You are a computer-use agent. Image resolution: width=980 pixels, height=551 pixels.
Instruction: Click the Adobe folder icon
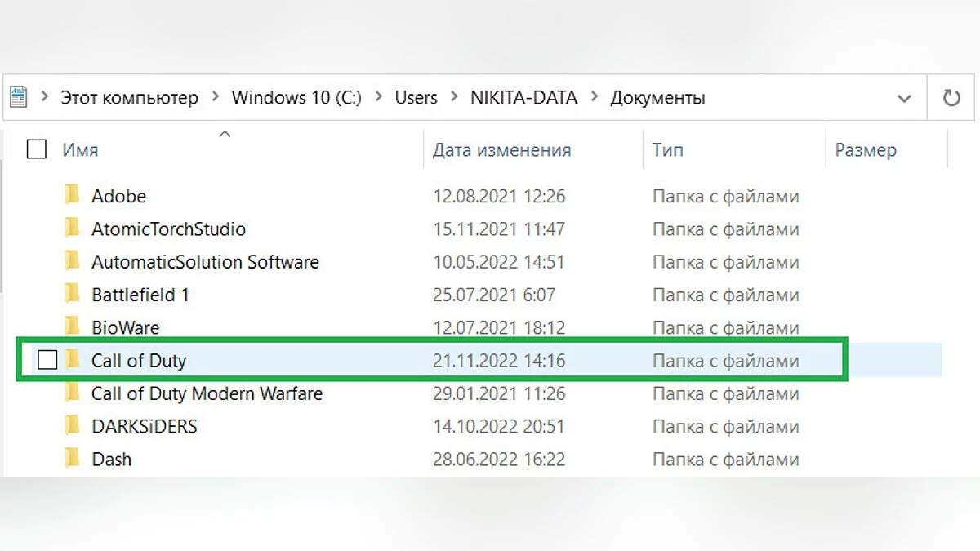pyautogui.click(x=73, y=196)
